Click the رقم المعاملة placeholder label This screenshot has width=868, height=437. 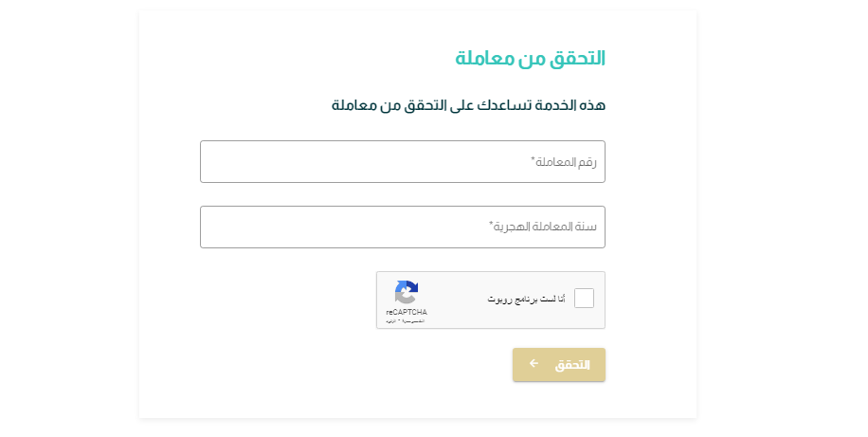566,162
